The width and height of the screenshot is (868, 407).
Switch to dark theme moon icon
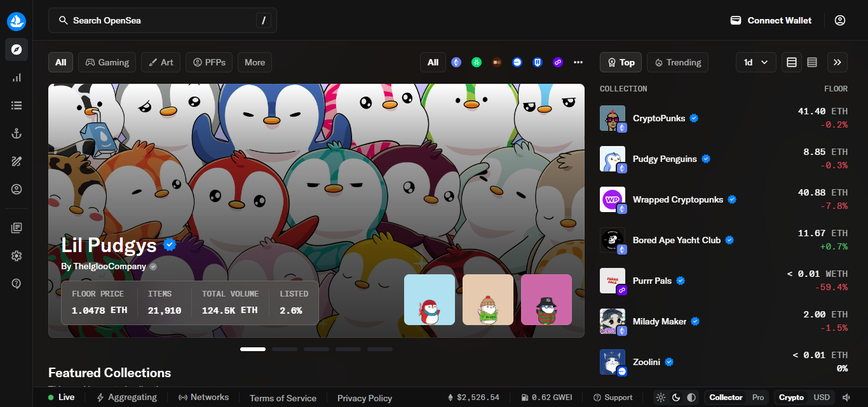[x=676, y=397]
